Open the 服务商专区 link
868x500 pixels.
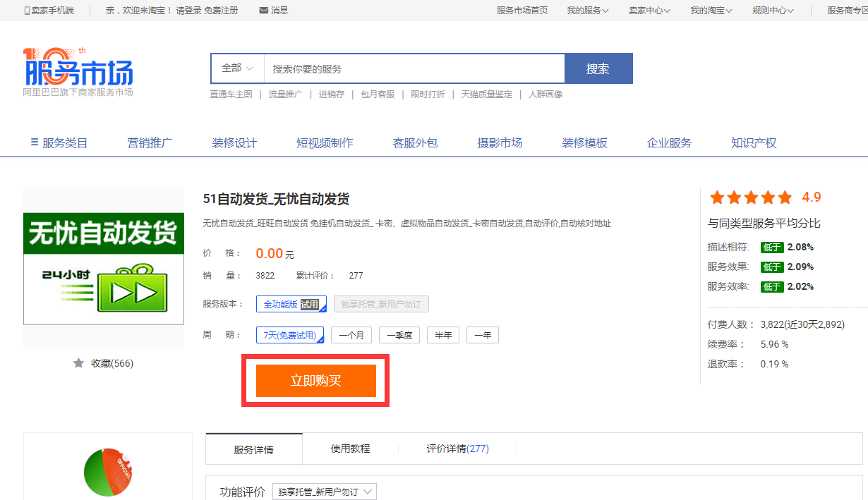tap(847, 11)
